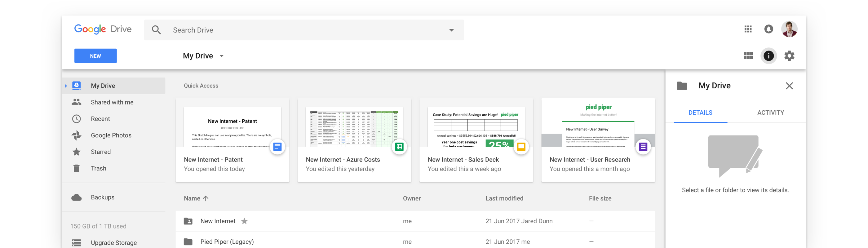Open the New Internet - Sales Deck thumbnail
Image resolution: width=868 pixels, height=248 pixels.
click(476, 127)
